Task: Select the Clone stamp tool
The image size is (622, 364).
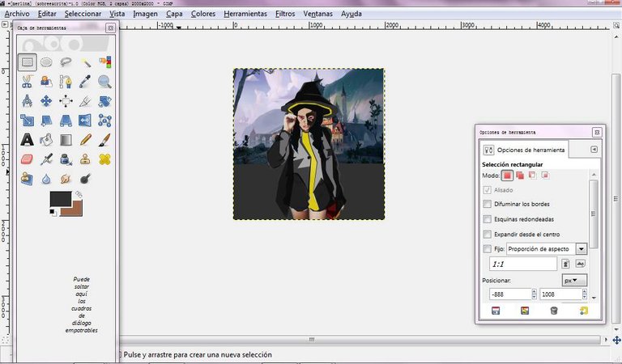Action: coord(85,159)
